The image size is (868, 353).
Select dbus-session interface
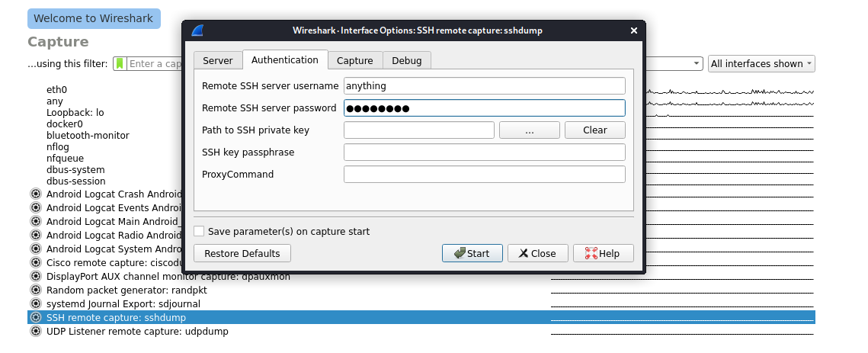76,181
